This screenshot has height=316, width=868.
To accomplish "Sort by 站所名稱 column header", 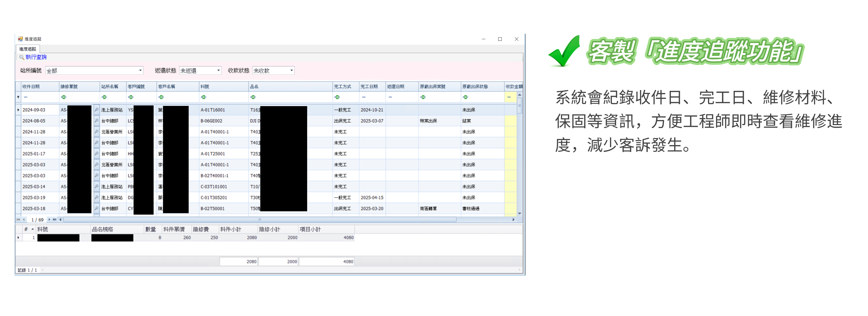I will click(113, 87).
